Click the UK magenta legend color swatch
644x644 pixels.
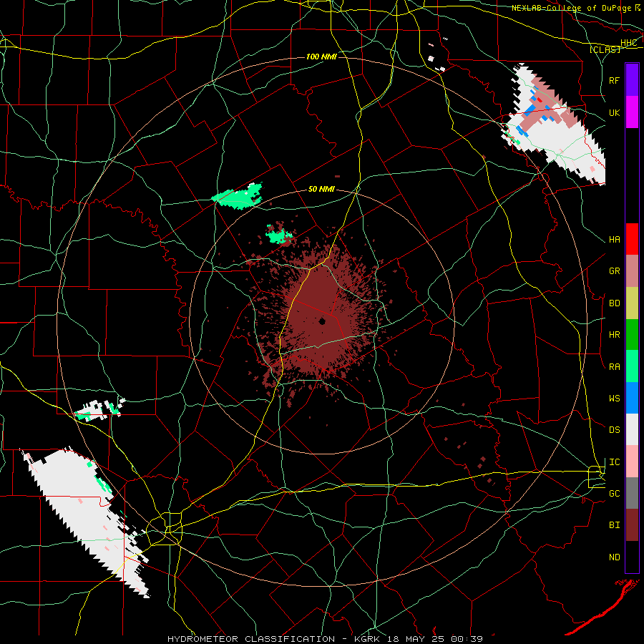click(x=632, y=112)
